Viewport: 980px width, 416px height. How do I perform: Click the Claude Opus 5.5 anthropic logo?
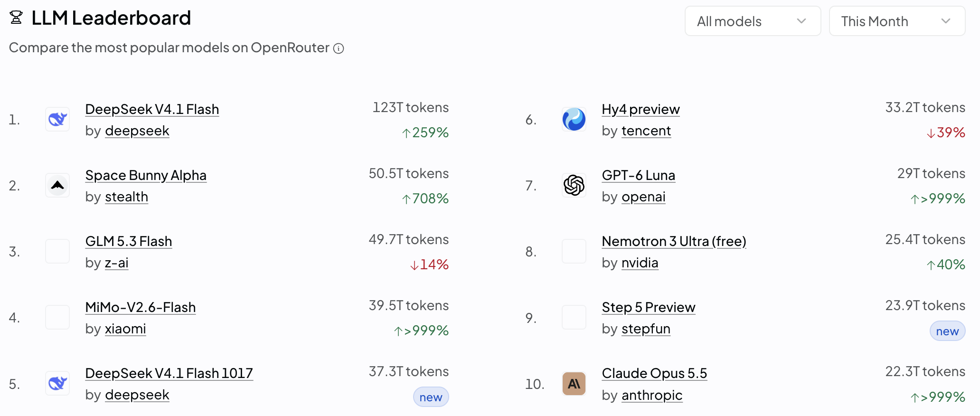pos(574,383)
